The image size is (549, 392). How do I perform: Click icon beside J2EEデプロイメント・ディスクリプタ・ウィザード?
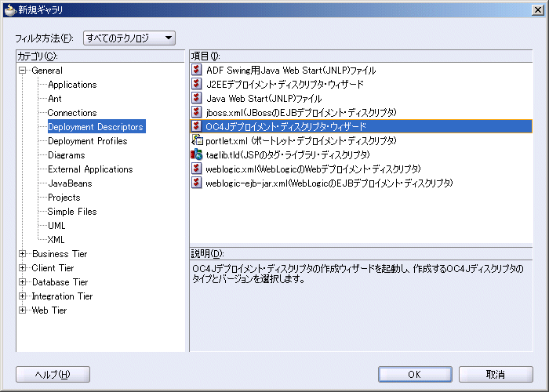click(x=196, y=84)
